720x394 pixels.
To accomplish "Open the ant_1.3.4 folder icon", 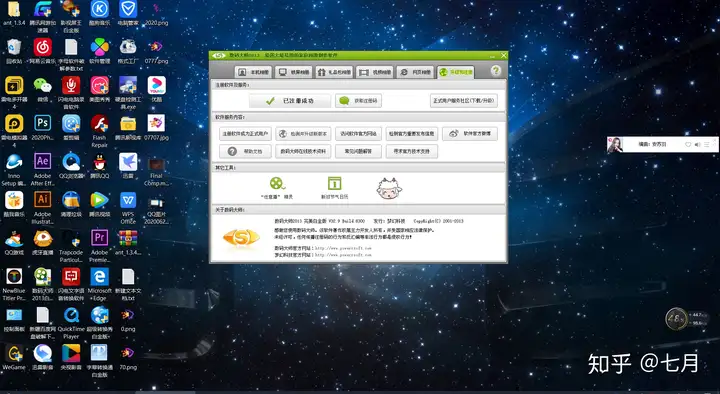I will (x=14, y=9).
